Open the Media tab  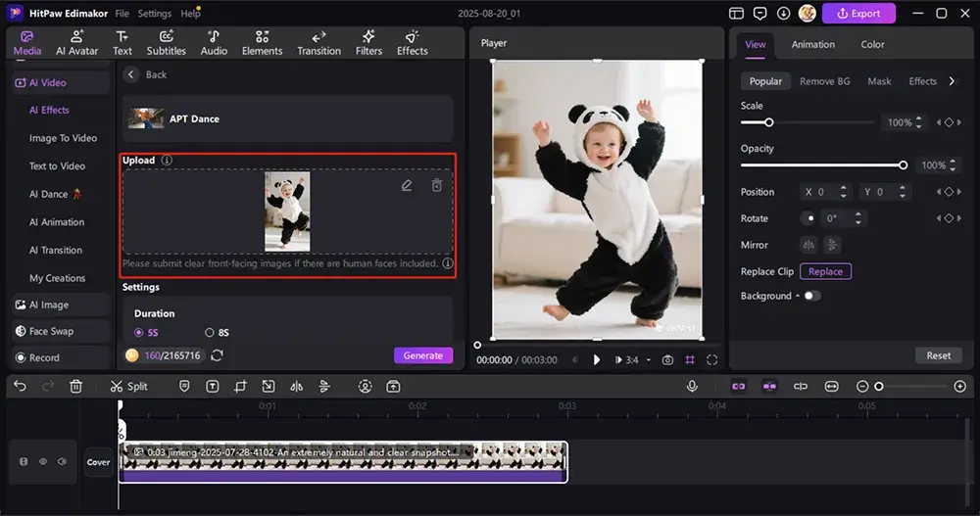click(x=26, y=43)
